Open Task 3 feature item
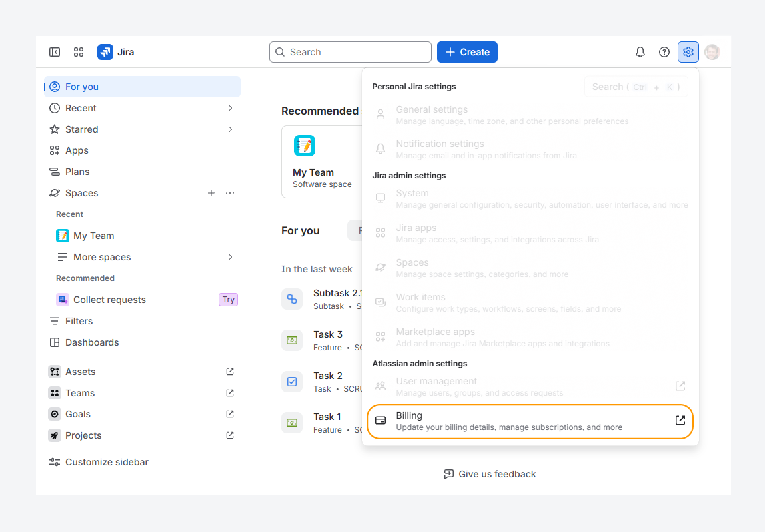The width and height of the screenshot is (765, 532). coord(322,340)
